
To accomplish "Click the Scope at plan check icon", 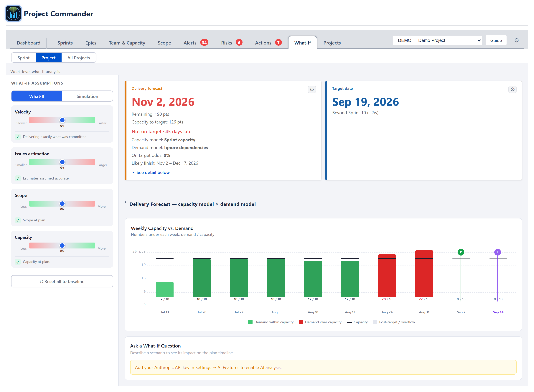I will (18, 220).
